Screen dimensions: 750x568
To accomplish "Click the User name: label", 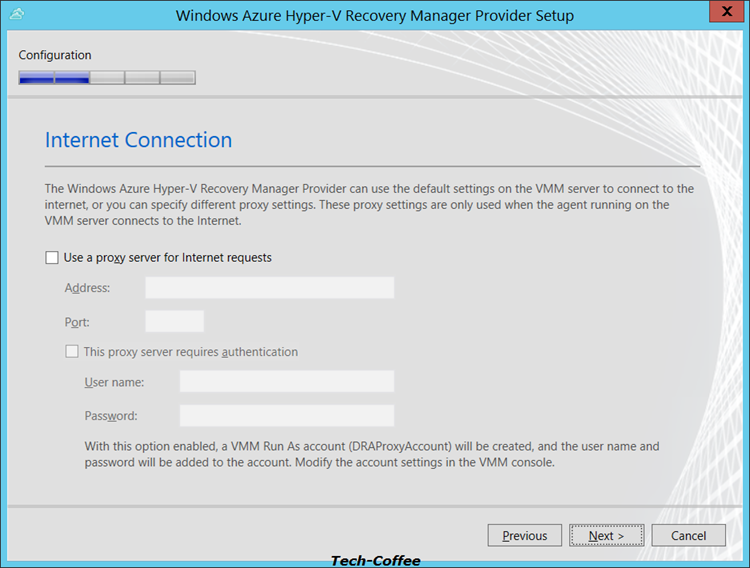I will [x=114, y=382].
